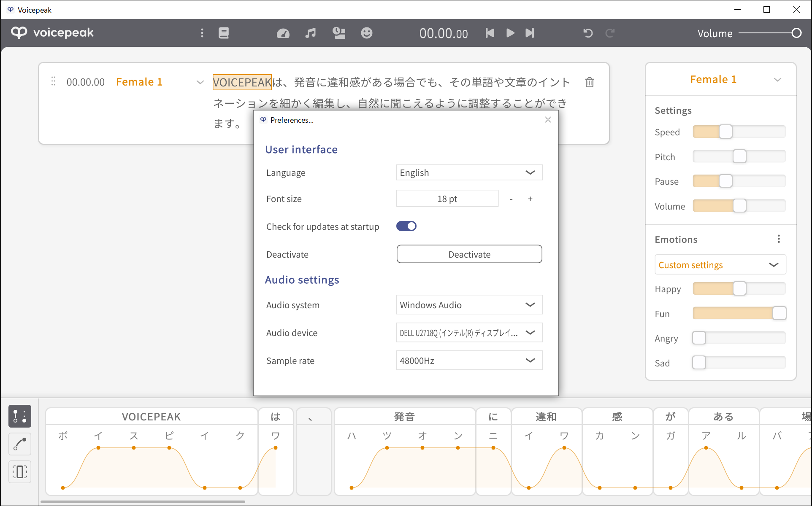Select the phoneme length edit mode icon
This screenshot has width=812, height=506.
tap(20, 472)
